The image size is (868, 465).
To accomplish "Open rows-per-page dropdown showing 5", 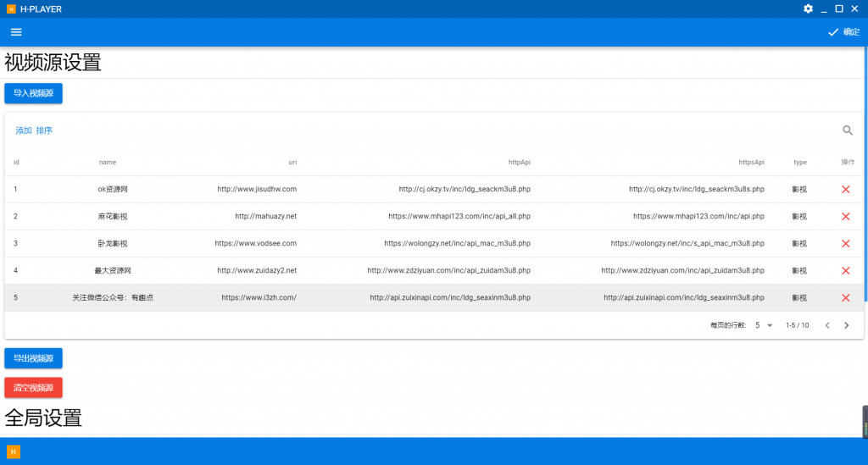I will coord(764,325).
